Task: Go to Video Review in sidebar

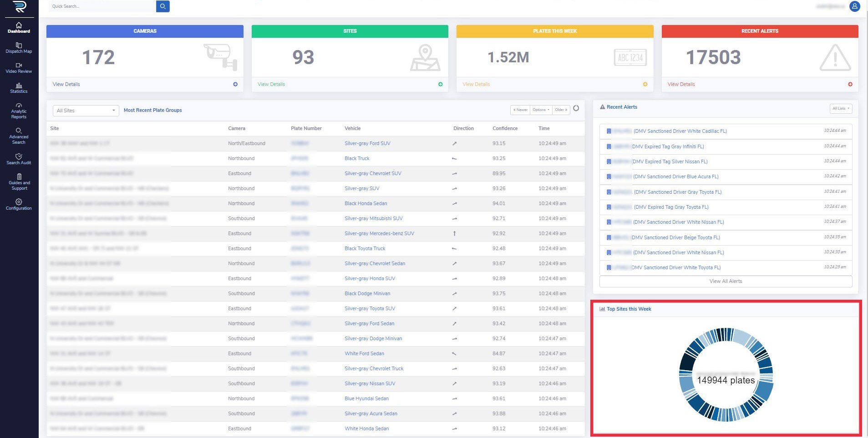Action: [x=19, y=68]
